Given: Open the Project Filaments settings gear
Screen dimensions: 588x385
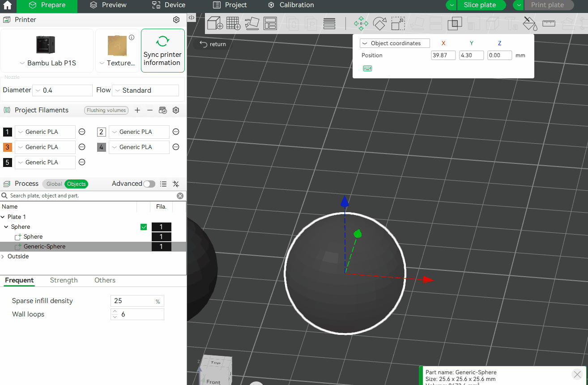Looking at the screenshot, I should pyautogui.click(x=176, y=110).
